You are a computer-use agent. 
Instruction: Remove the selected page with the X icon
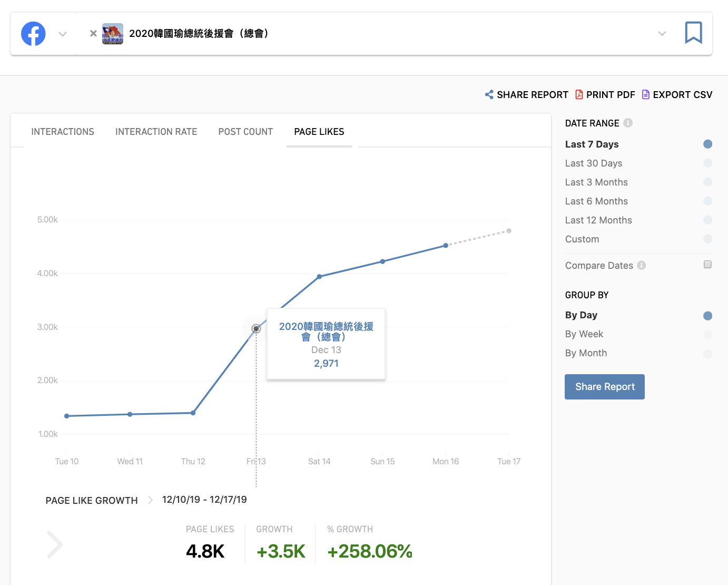pyautogui.click(x=93, y=34)
